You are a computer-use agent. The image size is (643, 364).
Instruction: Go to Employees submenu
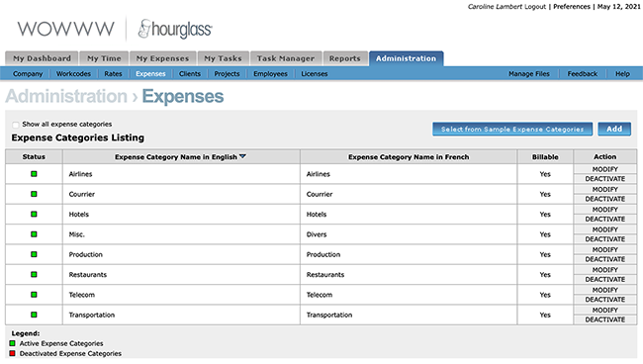pos(270,74)
